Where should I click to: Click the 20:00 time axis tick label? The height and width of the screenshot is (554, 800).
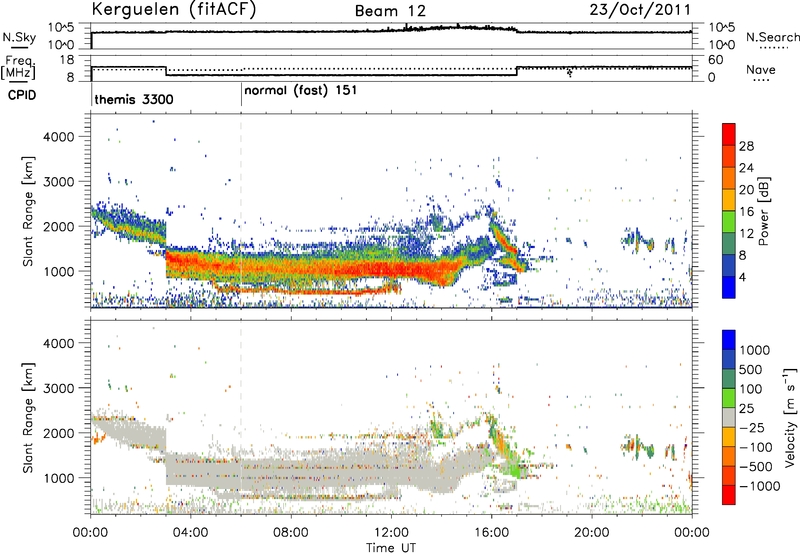coord(592,533)
